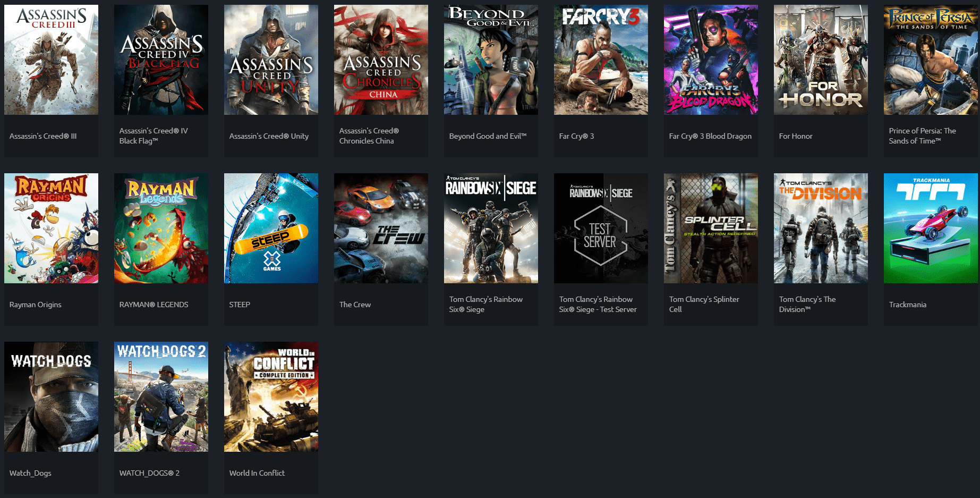Click the "WATCH_DOGS® 2" title text
Screen dimensions: 980x498
(149, 473)
